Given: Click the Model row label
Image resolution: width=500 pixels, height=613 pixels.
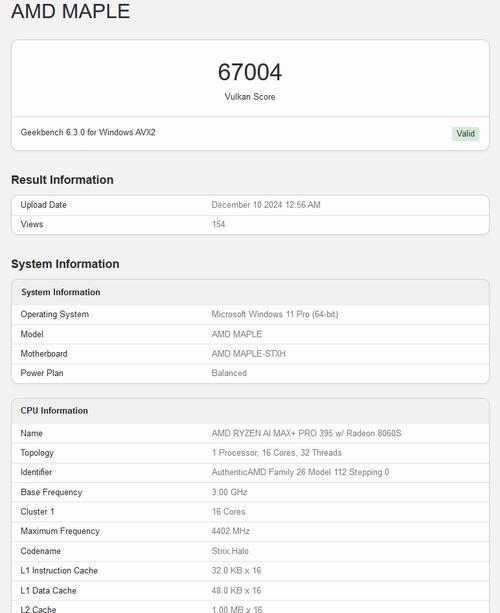Looking at the screenshot, I should [32, 334].
